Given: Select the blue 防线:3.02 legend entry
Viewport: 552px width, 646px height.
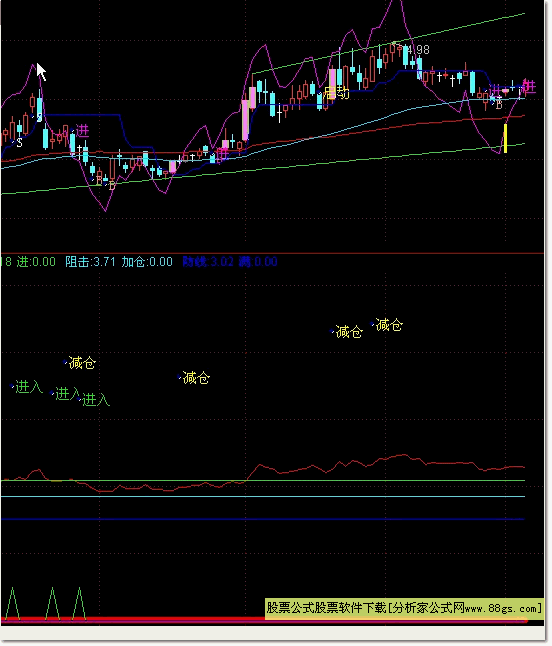Looking at the screenshot, I should coord(208,262).
